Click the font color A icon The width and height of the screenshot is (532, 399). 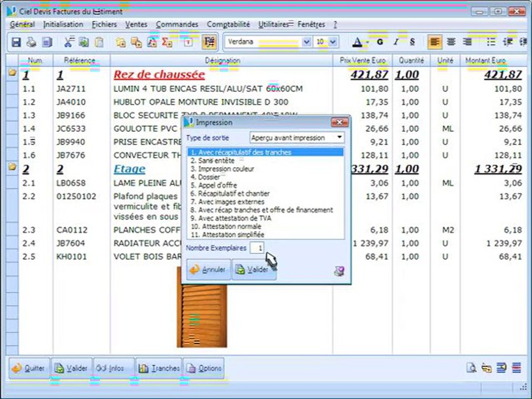(357, 42)
